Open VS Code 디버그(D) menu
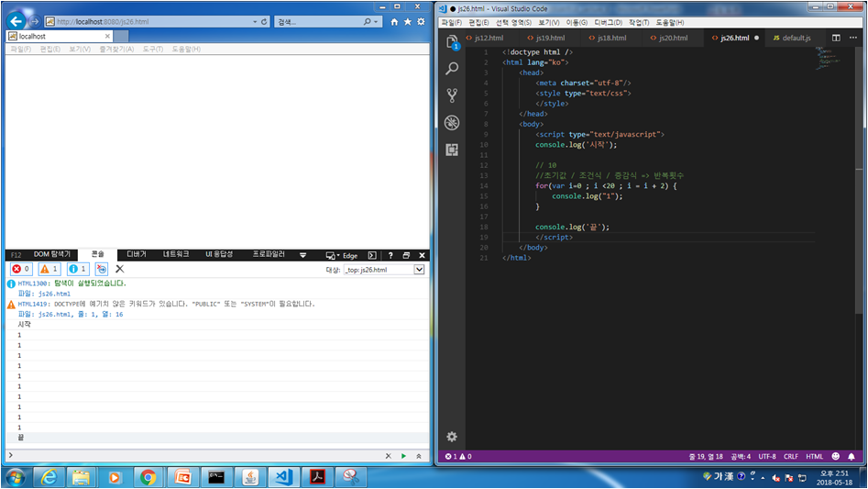The width and height of the screenshot is (868, 489). (x=608, y=22)
